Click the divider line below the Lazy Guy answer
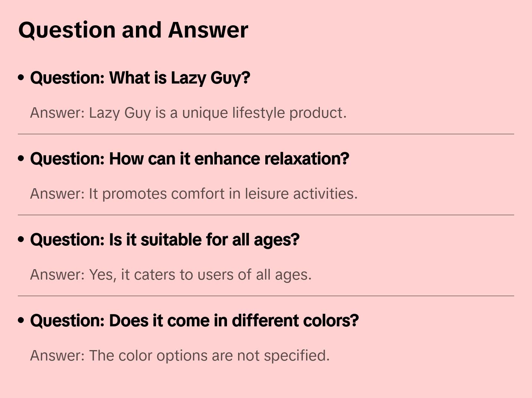 [x=266, y=134]
